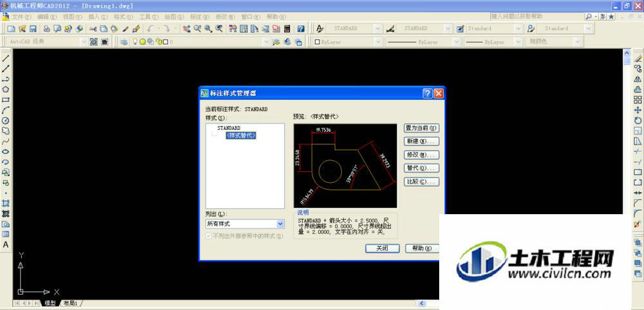Click the Move tool in modify toolbar
The width and height of the screenshot is (644, 310).
(638, 110)
